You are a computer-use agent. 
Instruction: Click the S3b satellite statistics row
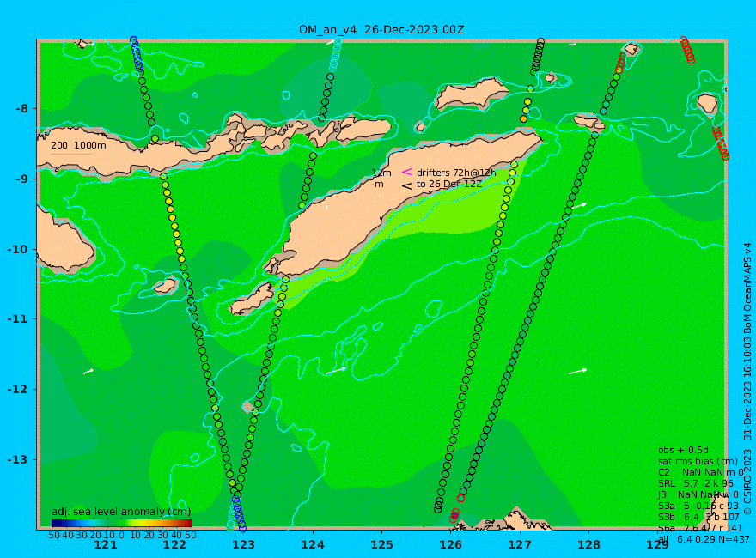698,517
